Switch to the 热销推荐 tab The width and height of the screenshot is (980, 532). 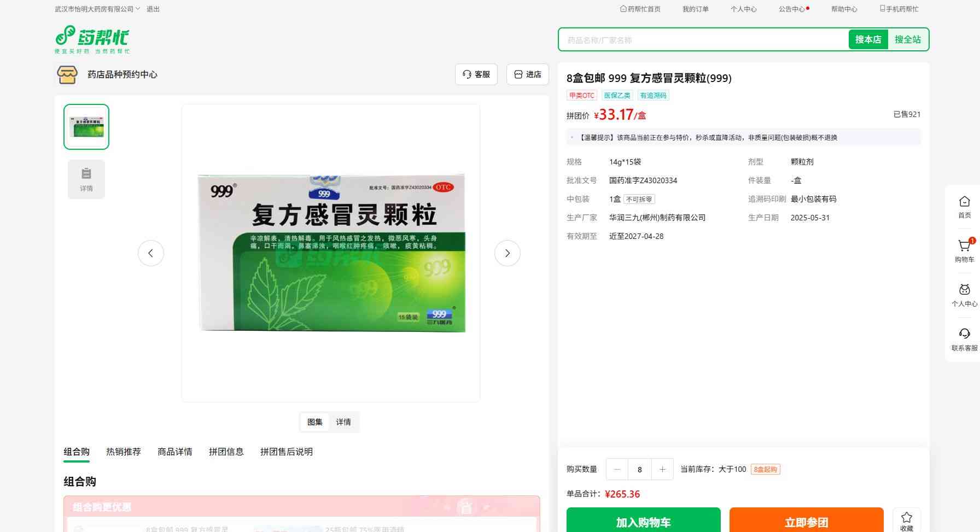click(123, 452)
